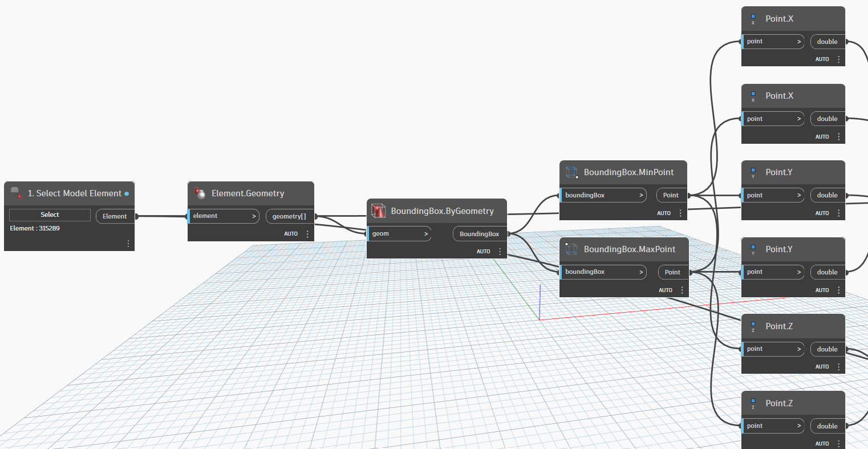Click the AUTO lacing label on BoundingBox.ByGeometry
Screen dimensions: 868x449
click(x=484, y=252)
